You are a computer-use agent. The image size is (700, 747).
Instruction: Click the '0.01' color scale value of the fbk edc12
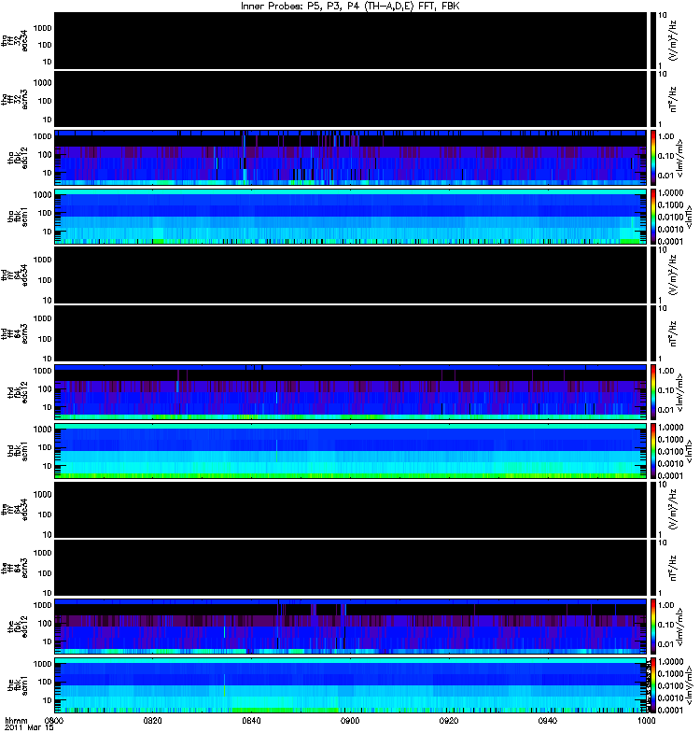point(666,644)
